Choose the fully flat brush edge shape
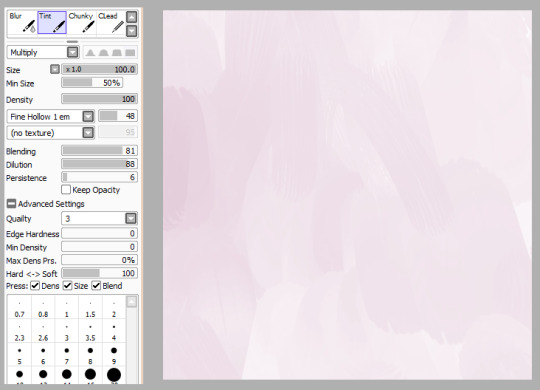The image size is (540, 390). tap(130, 52)
